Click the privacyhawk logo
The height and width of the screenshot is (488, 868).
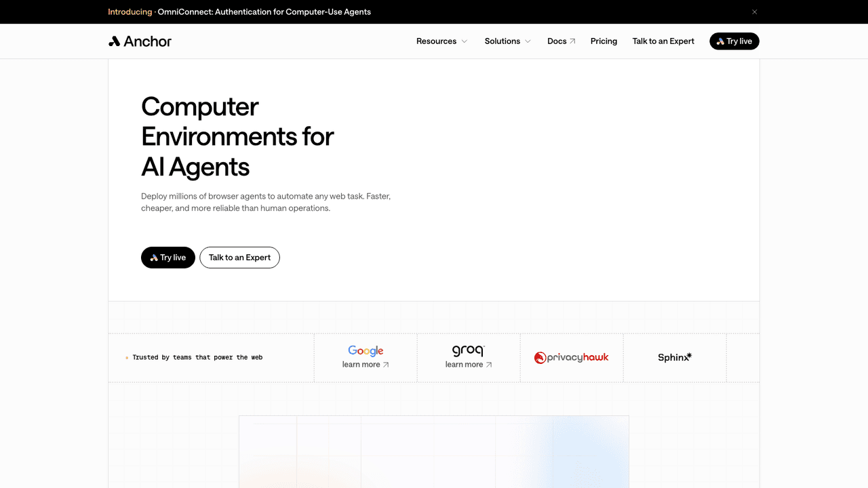[x=572, y=357]
